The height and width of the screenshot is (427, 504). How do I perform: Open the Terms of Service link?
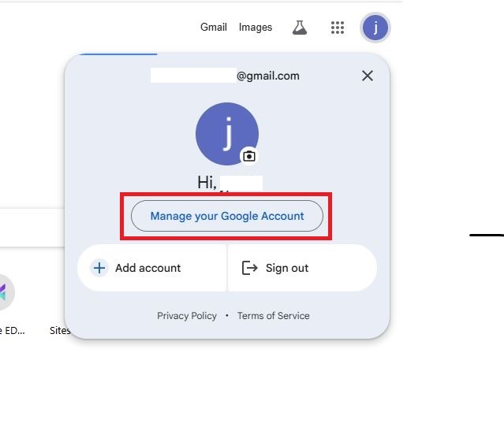click(274, 316)
